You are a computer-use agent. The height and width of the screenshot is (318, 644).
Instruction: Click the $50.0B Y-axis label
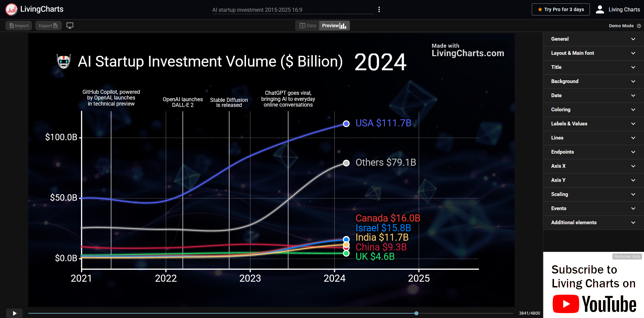tap(64, 198)
